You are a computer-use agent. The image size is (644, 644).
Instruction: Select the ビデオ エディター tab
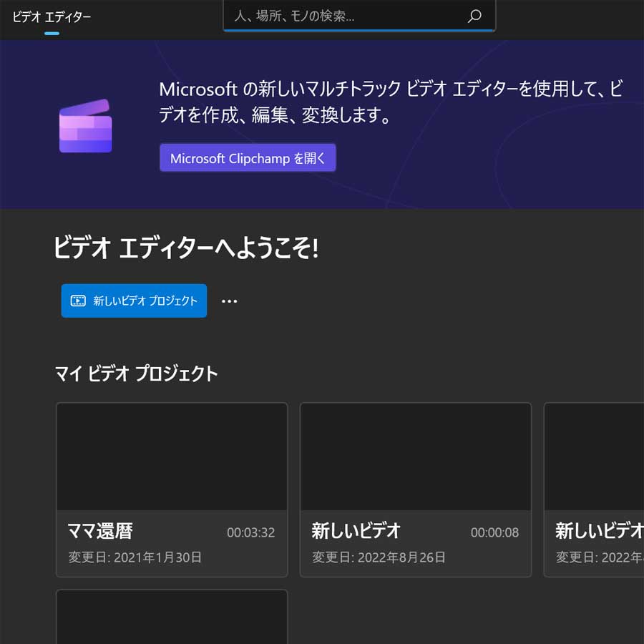(x=52, y=17)
